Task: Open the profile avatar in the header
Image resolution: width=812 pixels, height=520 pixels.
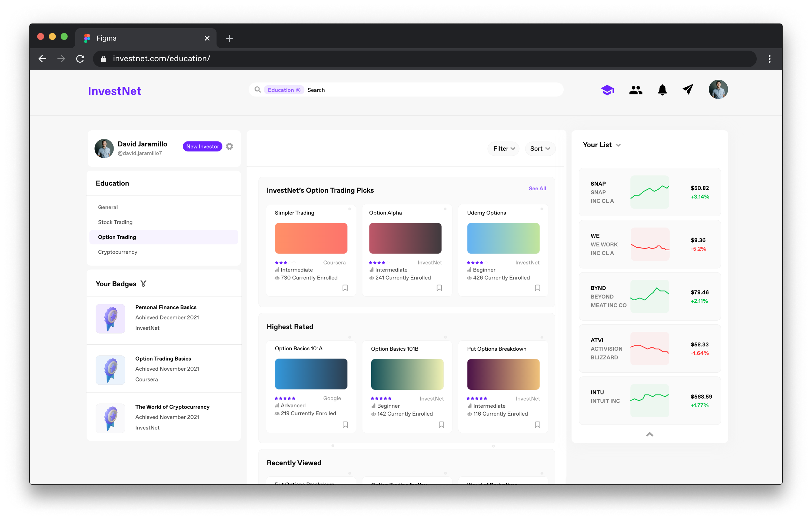Action: click(x=718, y=89)
